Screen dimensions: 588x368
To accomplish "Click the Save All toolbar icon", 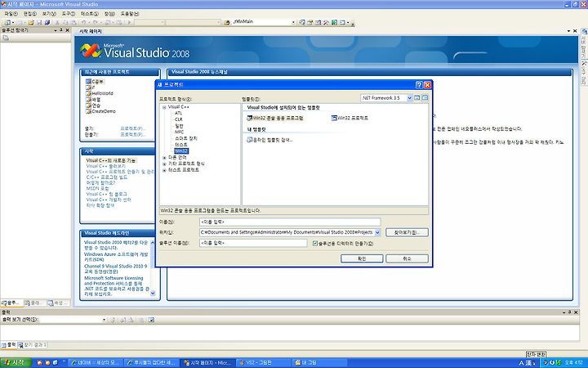I will (x=47, y=23).
